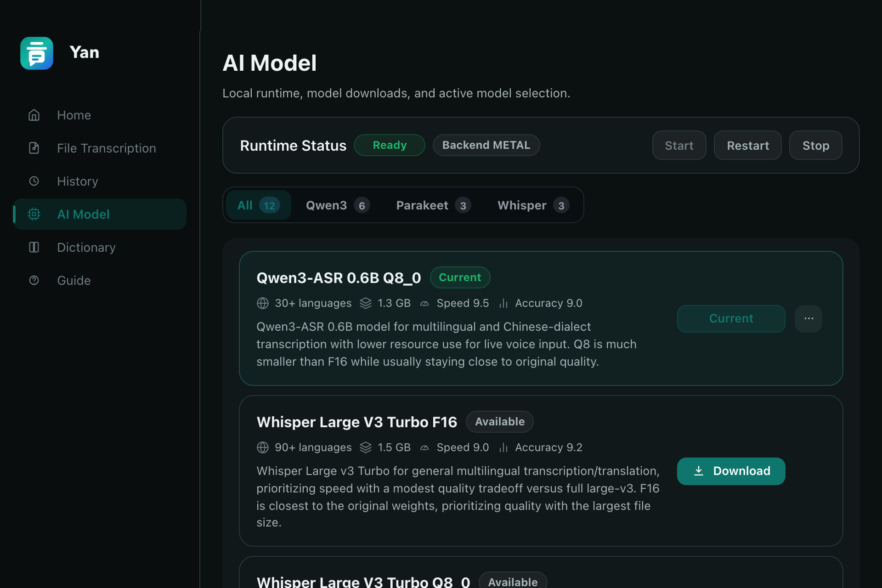The width and height of the screenshot is (882, 588).
Task: Click the Qwen3-ASR 0.6B Q8_0 title
Action: point(339,278)
